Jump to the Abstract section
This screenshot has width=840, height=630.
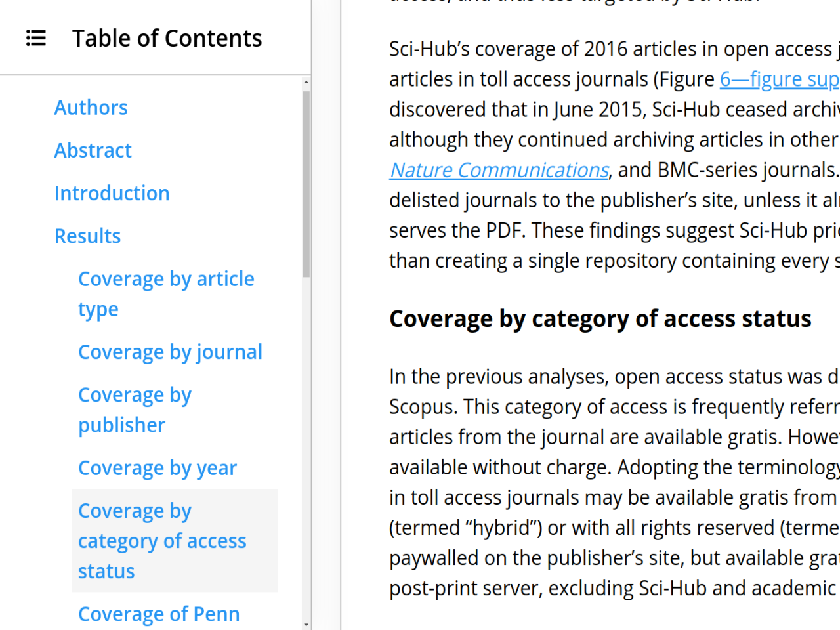click(x=93, y=150)
